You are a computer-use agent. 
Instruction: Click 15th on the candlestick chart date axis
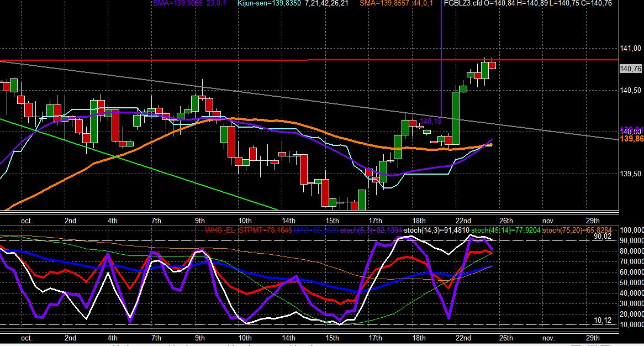pyautogui.click(x=332, y=221)
